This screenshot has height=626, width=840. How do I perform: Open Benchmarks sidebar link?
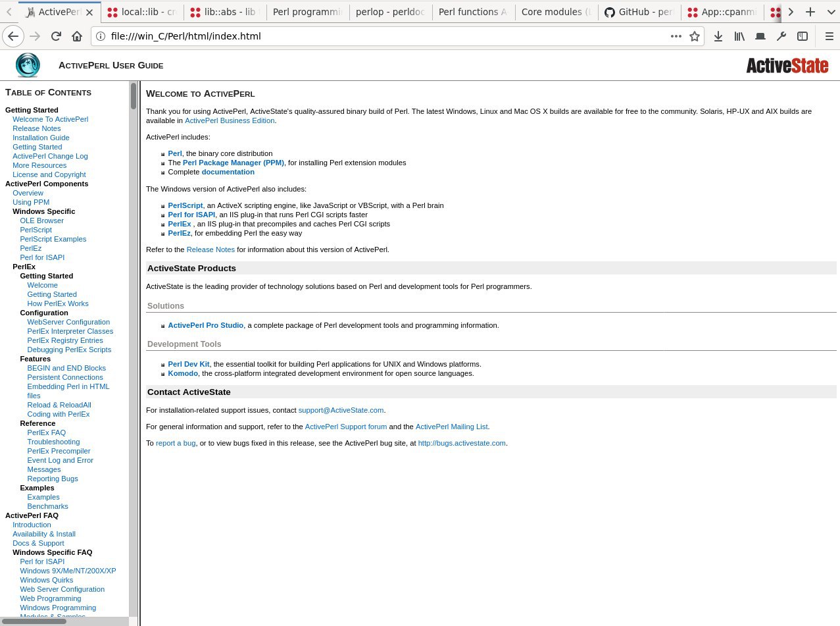[47, 506]
